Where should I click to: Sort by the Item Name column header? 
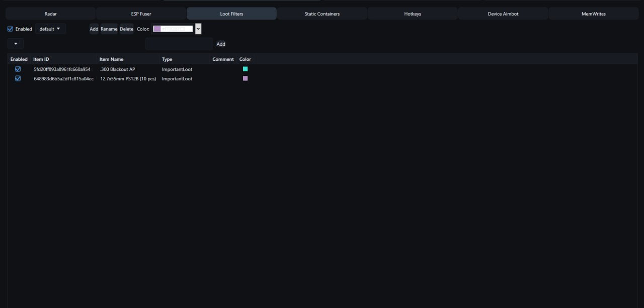pyautogui.click(x=111, y=59)
